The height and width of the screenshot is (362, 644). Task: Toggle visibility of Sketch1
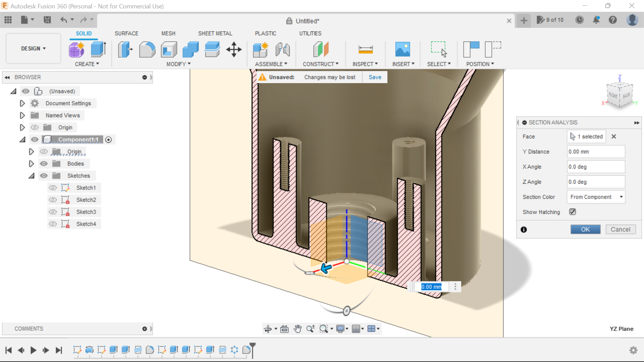click(x=53, y=188)
